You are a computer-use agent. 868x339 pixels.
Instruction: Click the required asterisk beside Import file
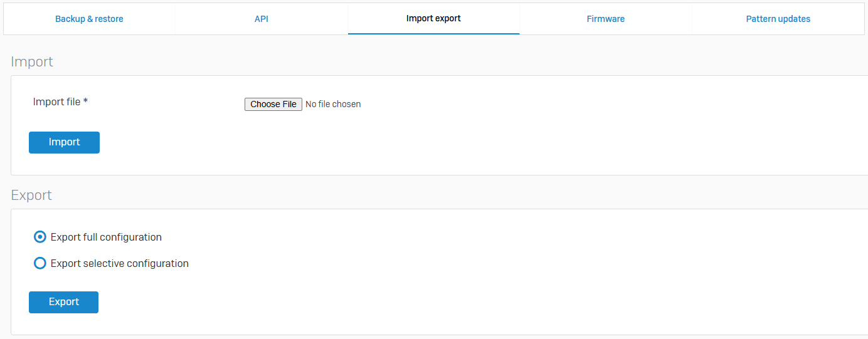pyautogui.click(x=85, y=102)
